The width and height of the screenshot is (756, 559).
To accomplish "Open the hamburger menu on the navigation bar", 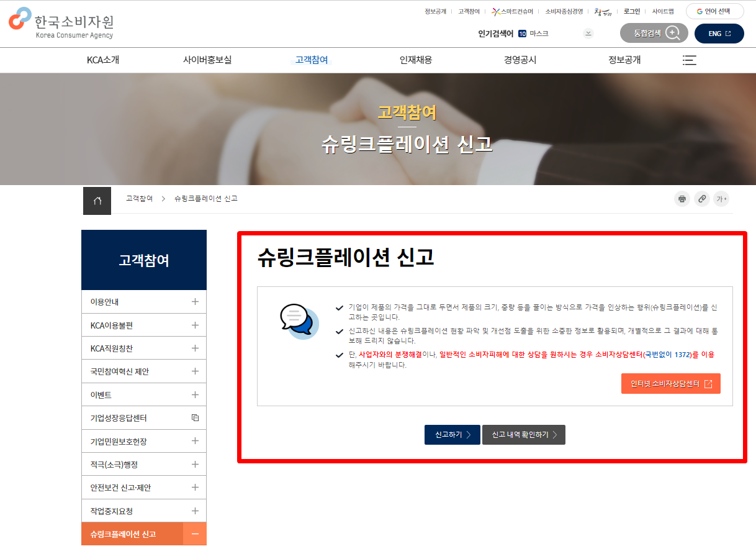I will [x=689, y=60].
